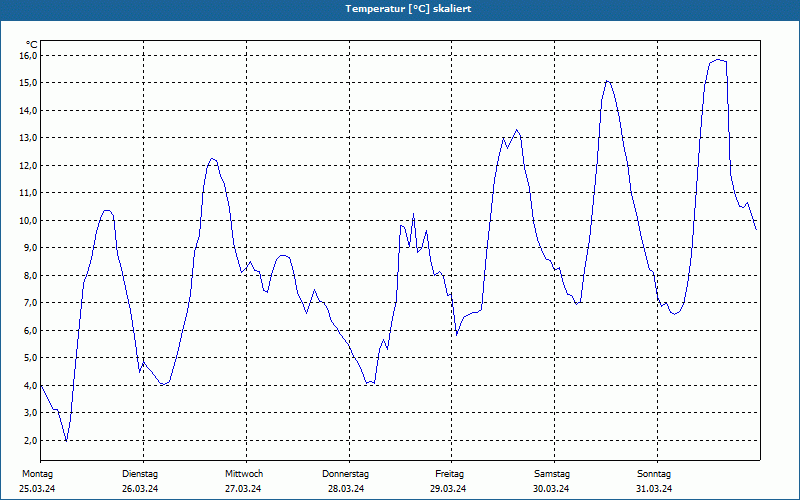
Task: Click the date 30.03.24
Action: [x=551, y=489]
